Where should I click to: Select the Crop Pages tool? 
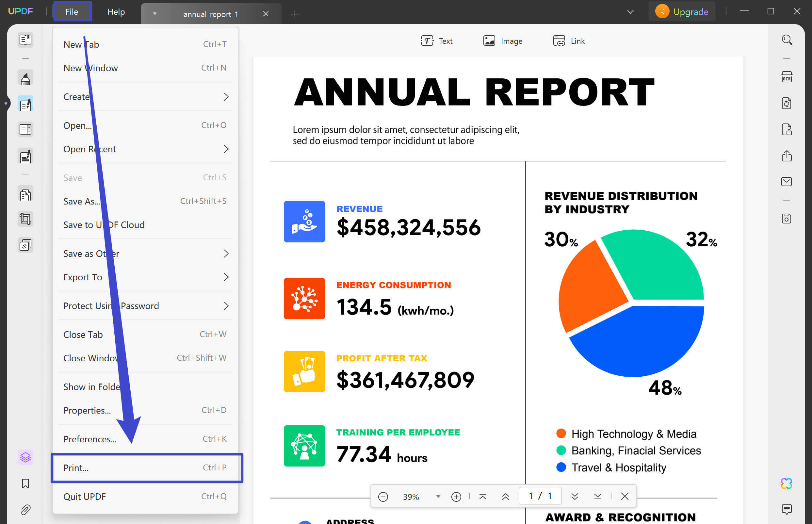click(25, 219)
